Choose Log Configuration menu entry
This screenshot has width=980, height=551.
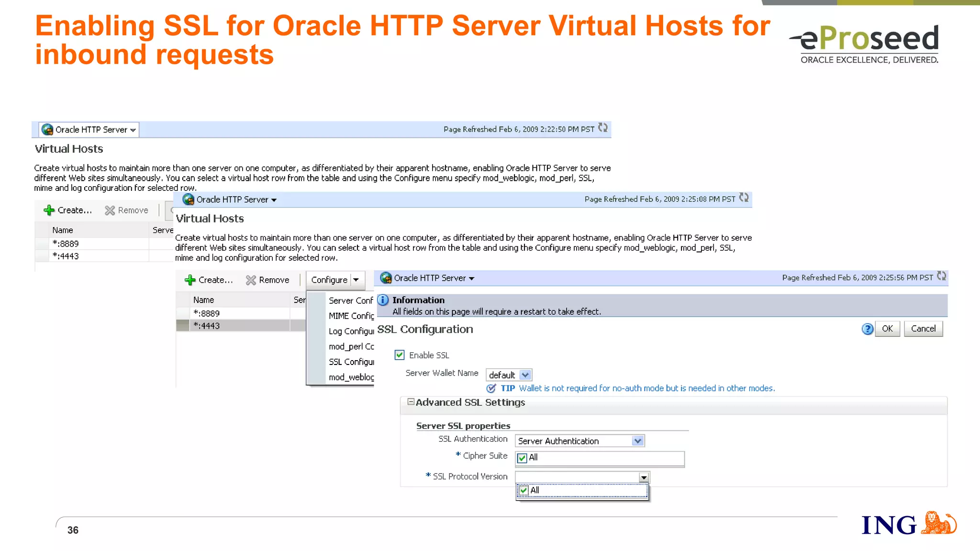(351, 331)
